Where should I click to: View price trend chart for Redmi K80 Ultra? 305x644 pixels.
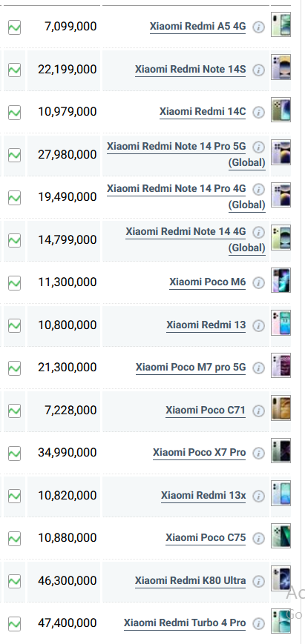click(x=14, y=581)
